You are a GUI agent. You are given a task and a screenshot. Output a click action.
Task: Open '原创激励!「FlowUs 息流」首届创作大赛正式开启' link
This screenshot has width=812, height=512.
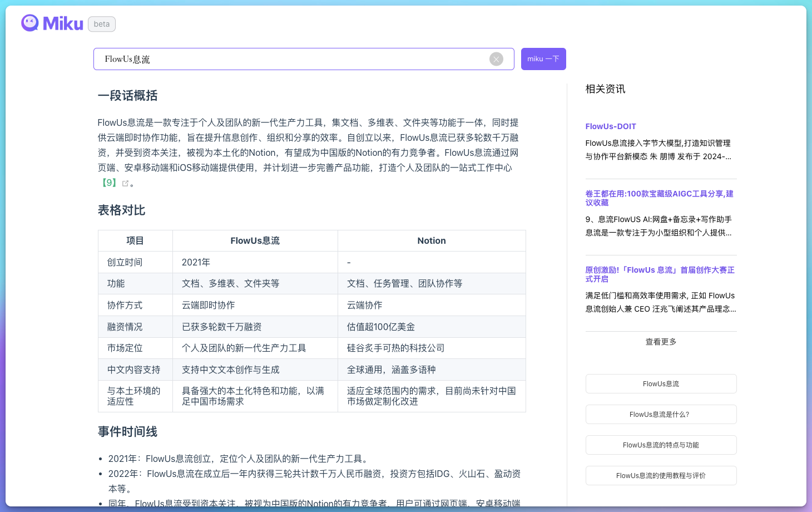(x=660, y=274)
